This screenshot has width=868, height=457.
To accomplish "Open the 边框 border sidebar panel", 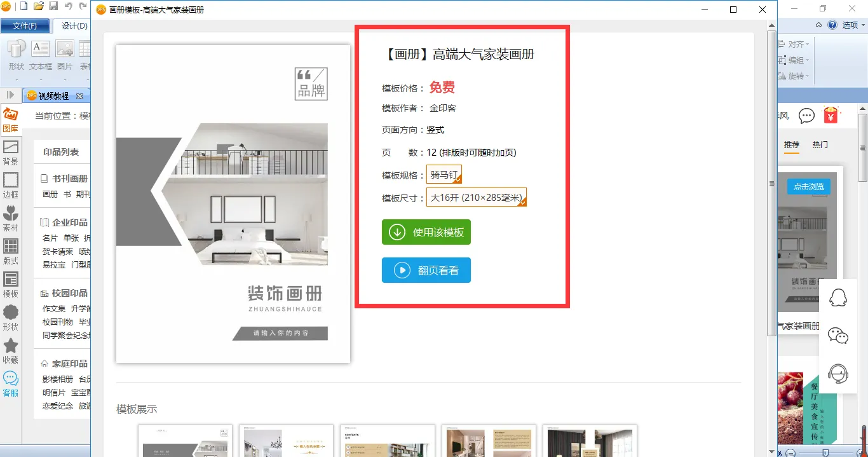I will tap(10, 185).
